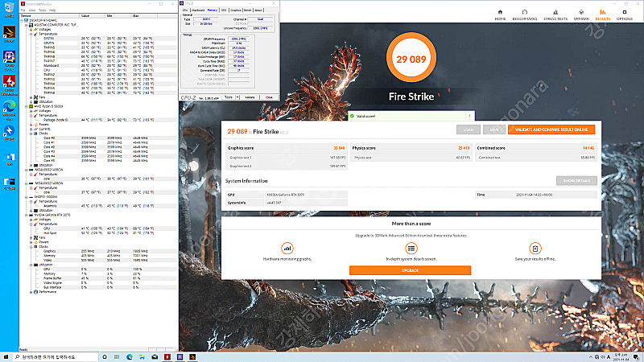Expand motherboard Voltages in HWMonitor
644x362 pixels.
coord(31,30)
